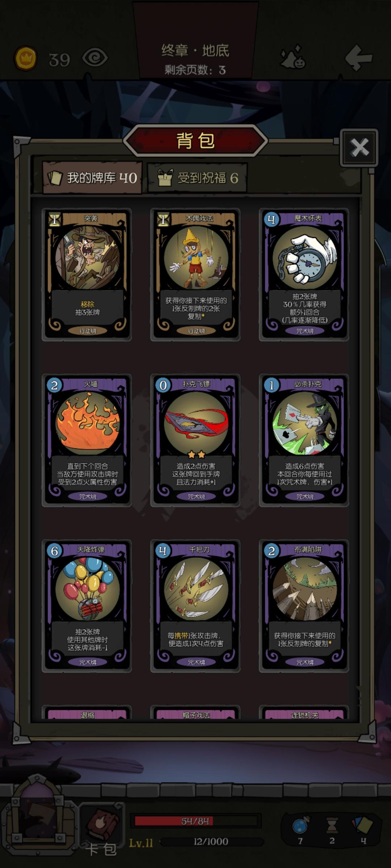Choose the 天降炸弹 balloon bomb card
Screen dimensions: 391x868
coord(87,606)
